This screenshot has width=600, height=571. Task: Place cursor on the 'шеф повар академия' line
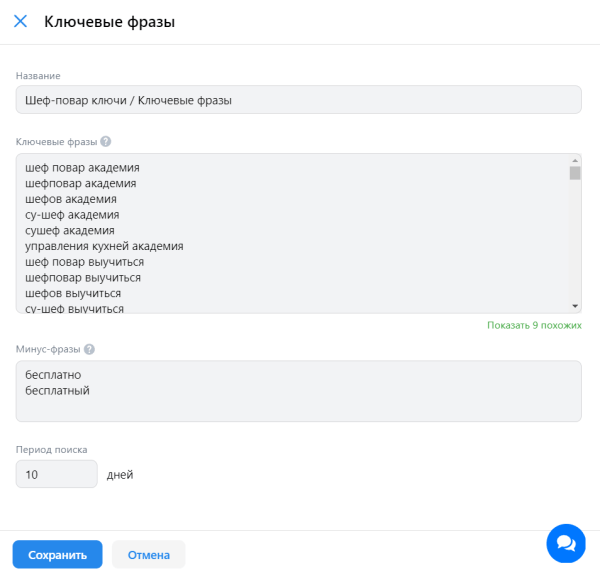coord(82,168)
